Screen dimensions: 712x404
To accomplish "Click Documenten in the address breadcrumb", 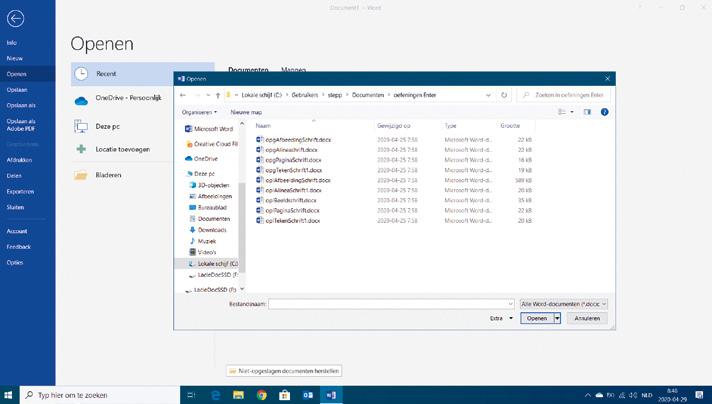I will click(x=368, y=95).
